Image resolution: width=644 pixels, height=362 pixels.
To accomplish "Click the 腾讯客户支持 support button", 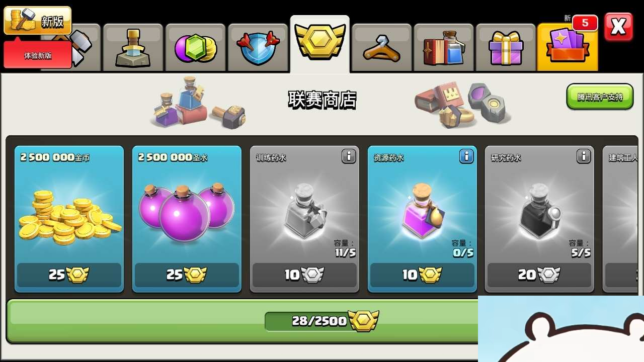I will (600, 97).
